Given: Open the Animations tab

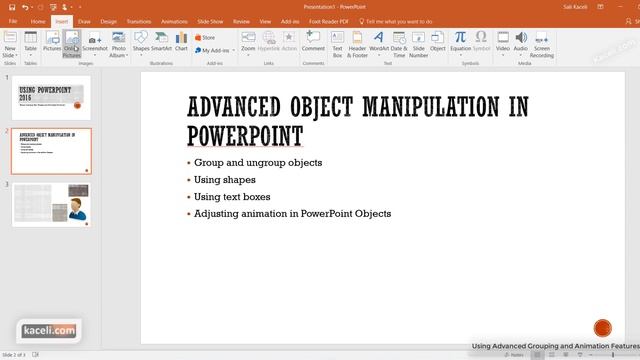Looking at the screenshot, I should pos(174,21).
